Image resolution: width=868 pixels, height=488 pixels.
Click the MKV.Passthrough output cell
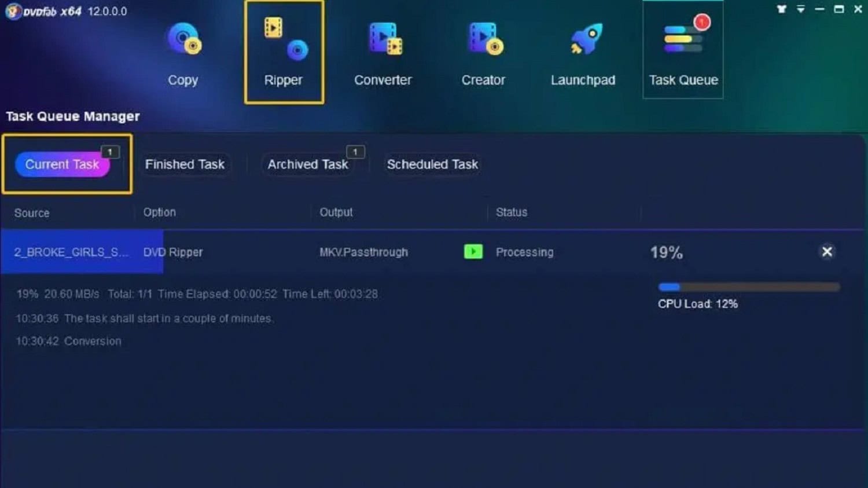click(x=363, y=252)
